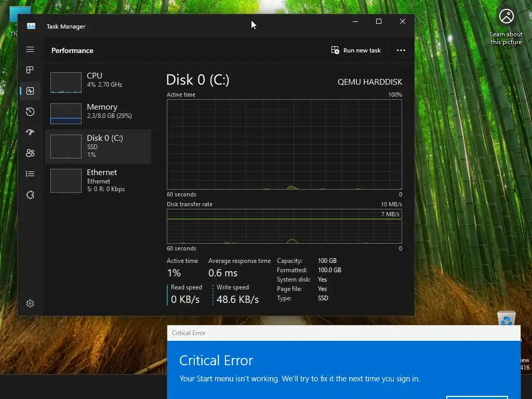Minimize the Task Manager window

355,21
